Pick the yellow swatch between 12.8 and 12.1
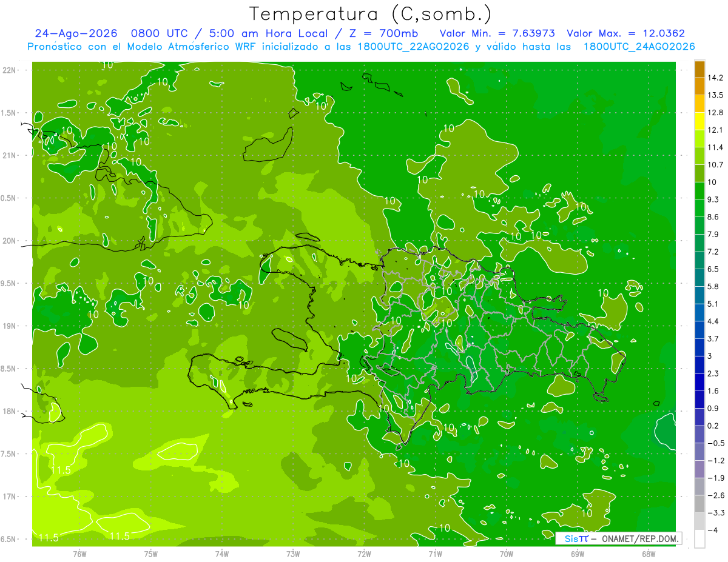The width and height of the screenshot is (728, 562). point(700,121)
